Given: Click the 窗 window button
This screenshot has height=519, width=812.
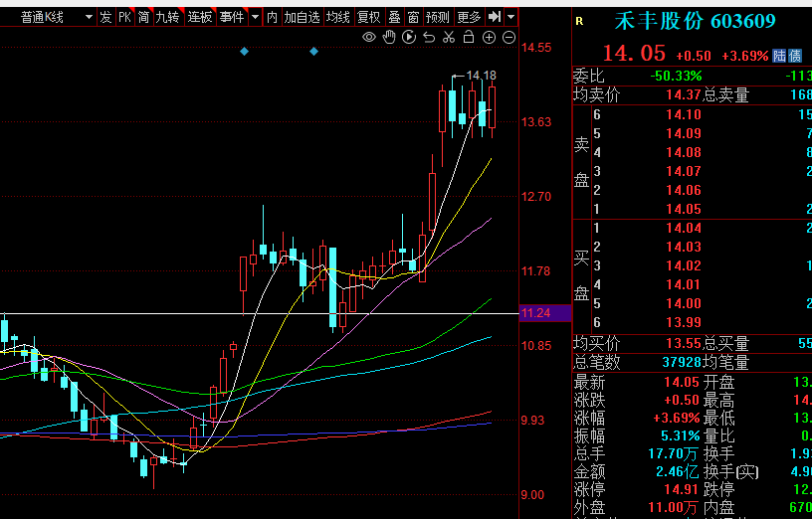Looking at the screenshot, I should click(413, 18).
